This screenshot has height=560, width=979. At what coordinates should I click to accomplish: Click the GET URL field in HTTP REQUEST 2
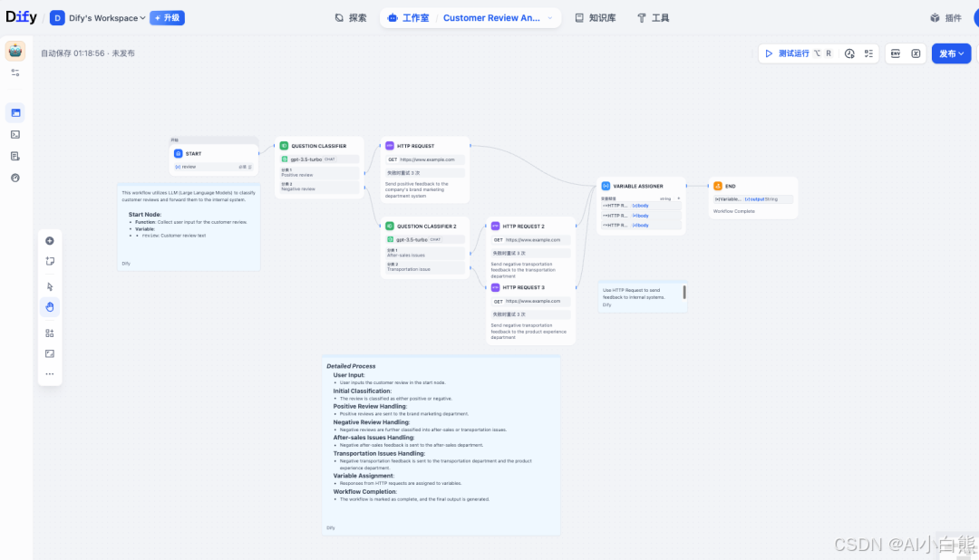(530, 240)
